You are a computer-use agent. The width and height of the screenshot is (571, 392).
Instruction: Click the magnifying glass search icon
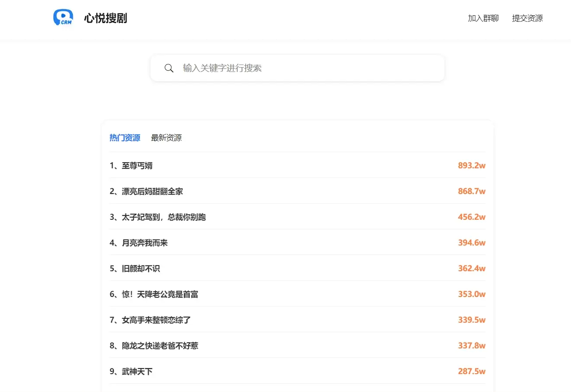click(169, 68)
